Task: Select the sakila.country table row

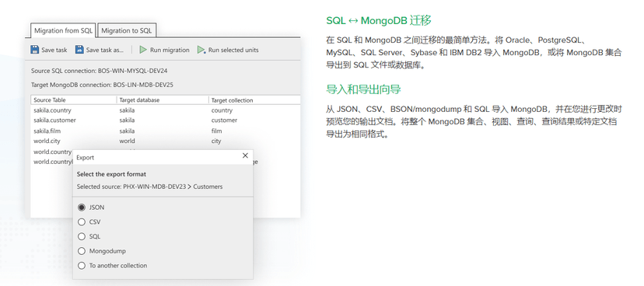Action: [x=166, y=110]
